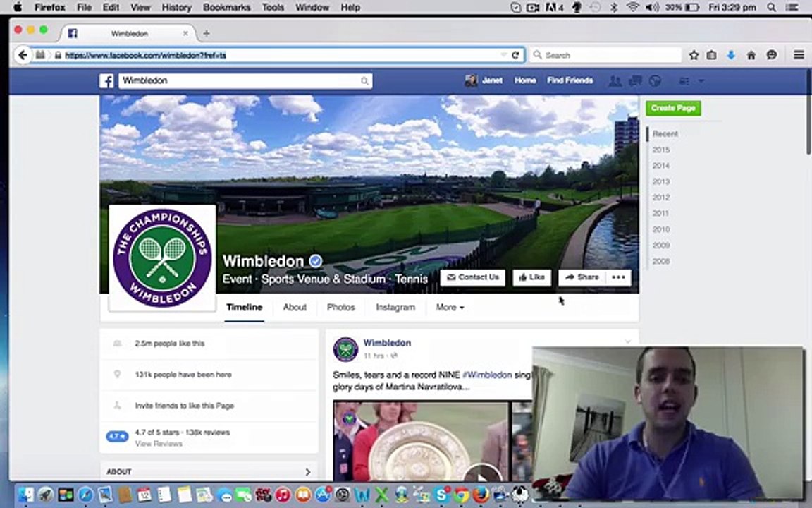The width and height of the screenshot is (812, 508).
Task: Like the Wimbledon page
Action: [532, 277]
